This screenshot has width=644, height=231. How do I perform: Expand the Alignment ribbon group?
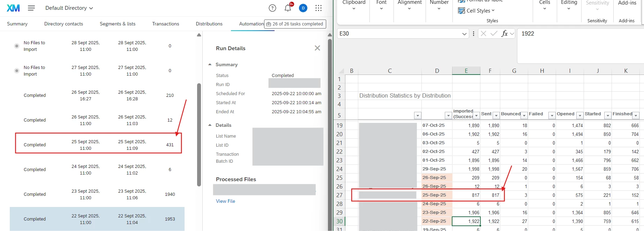point(410,9)
